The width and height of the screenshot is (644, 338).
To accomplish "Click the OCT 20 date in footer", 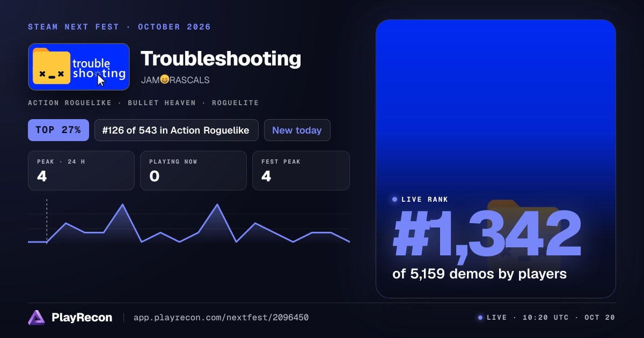I will (600, 318).
